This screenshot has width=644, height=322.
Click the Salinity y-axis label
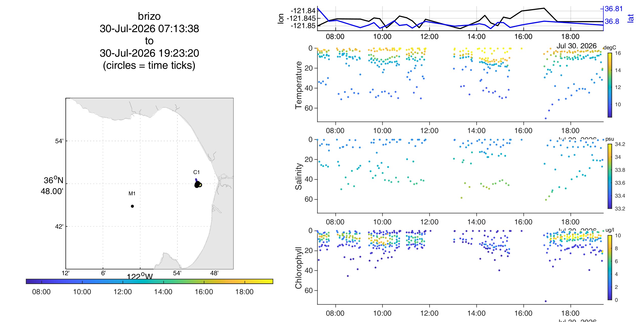[299, 176]
